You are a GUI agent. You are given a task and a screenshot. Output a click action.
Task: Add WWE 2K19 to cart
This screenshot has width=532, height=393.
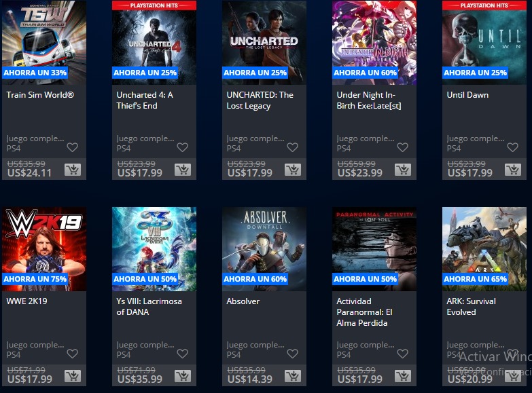point(73,376)
